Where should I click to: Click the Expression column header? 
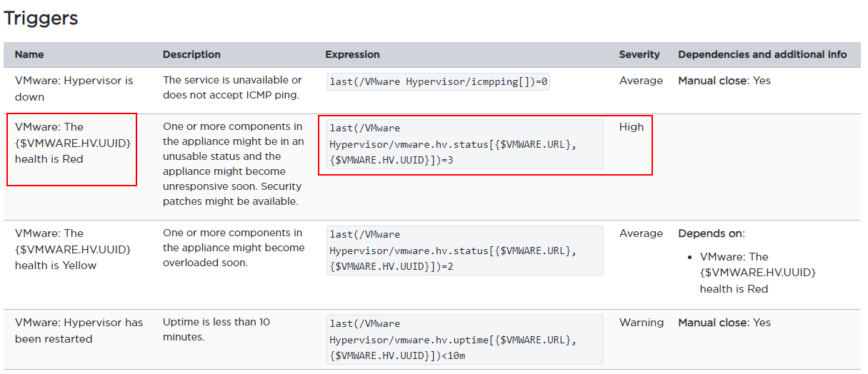pyautogui.click(x=352, y=54)
